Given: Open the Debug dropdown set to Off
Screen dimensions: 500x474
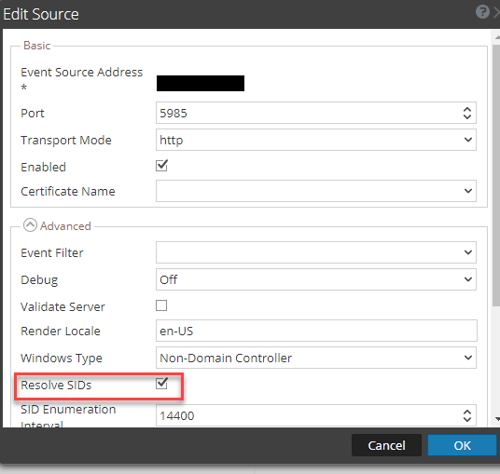Looking at the screenshot, I should 316,279.
